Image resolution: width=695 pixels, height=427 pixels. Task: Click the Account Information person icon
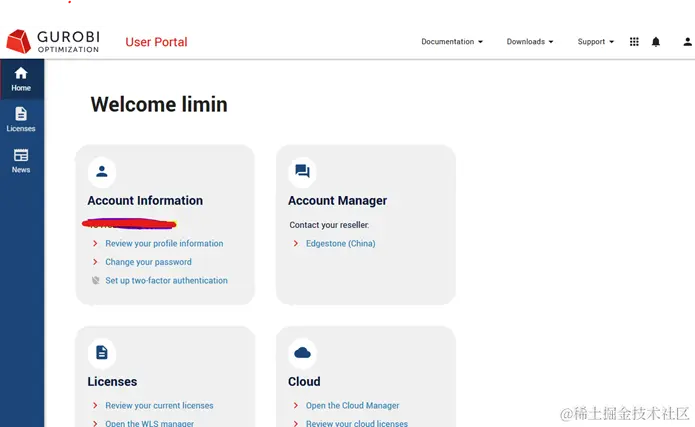[102, 172]
